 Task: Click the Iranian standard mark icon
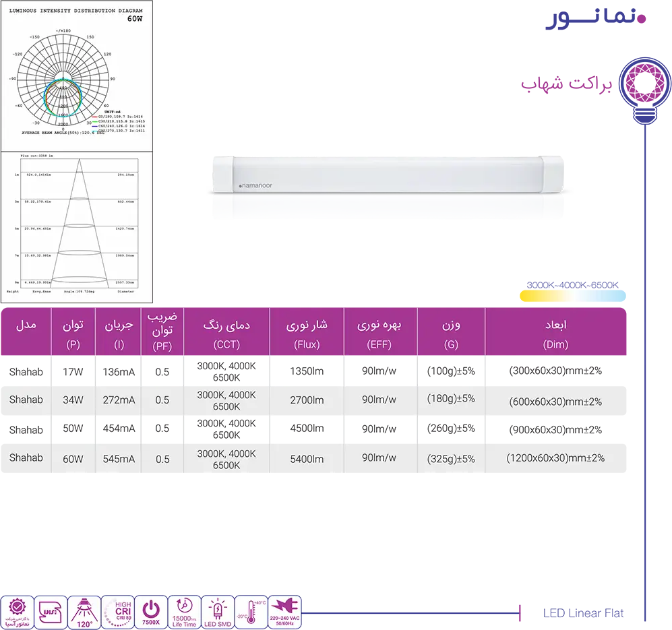(x=51, y=612)
